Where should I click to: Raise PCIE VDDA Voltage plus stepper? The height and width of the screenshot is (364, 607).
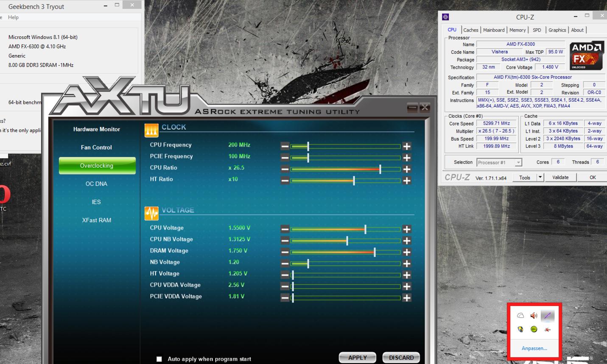407,298
